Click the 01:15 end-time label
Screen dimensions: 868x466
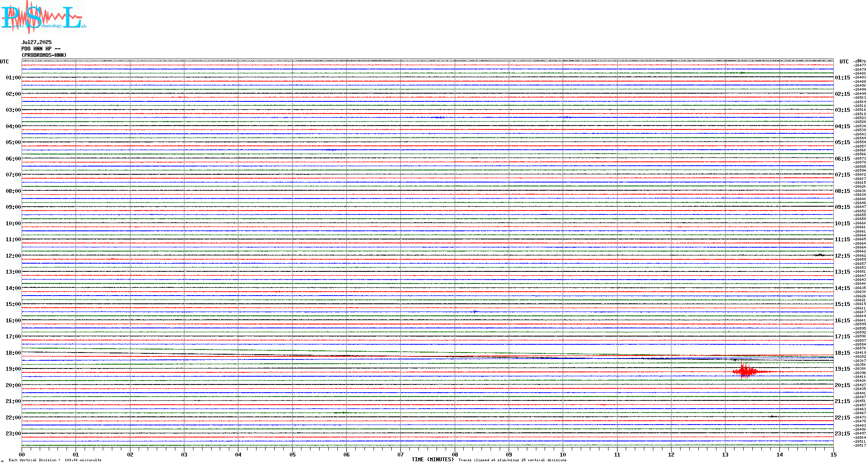coord(843,78)
